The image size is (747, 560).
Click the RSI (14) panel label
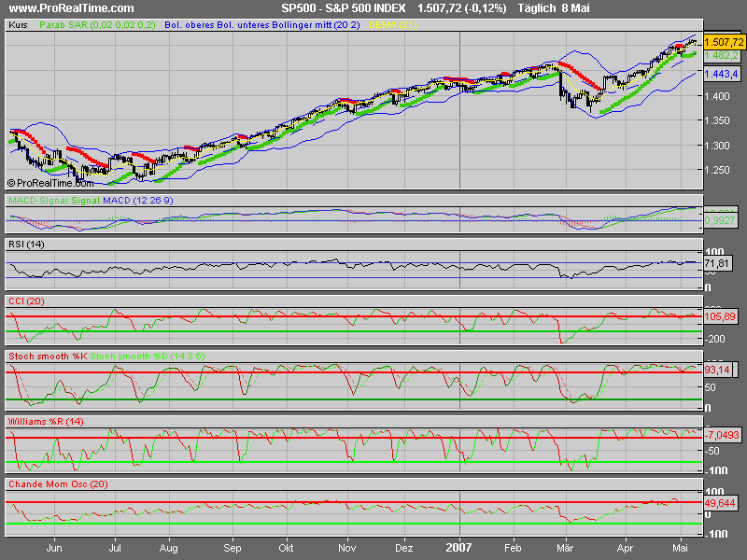pyautogui.click(x=26, y=245)
